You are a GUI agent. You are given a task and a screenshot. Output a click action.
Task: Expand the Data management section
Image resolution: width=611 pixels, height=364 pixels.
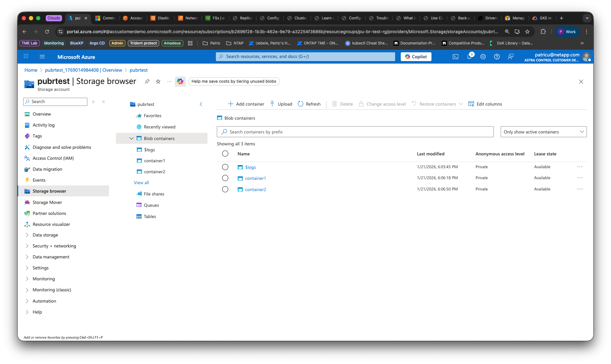[27, 257]
